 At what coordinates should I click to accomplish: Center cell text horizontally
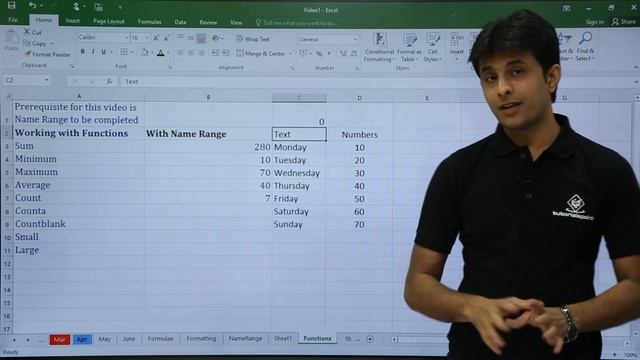click(191, 53)
